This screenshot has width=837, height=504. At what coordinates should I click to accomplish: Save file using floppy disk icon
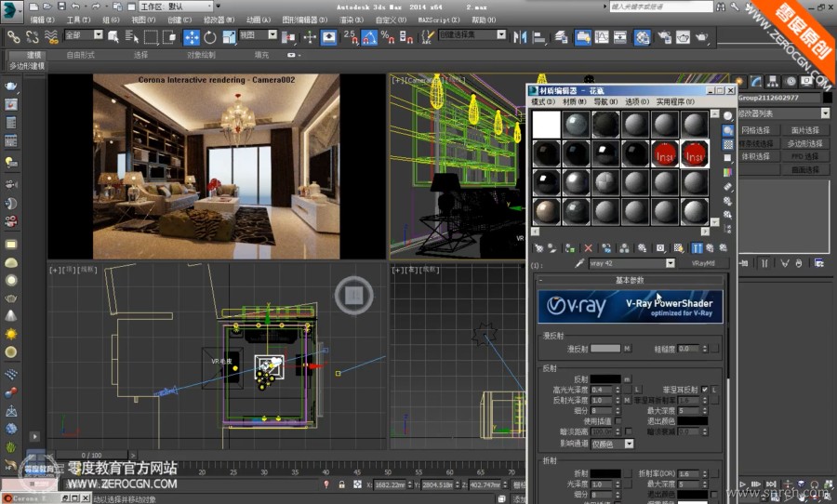pos(61,7)
